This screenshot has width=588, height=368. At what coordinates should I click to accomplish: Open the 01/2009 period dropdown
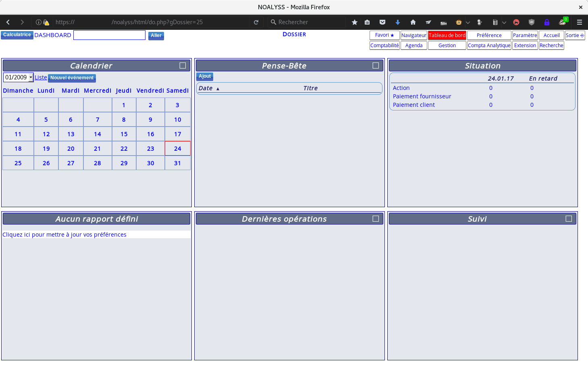coord(19,77)
